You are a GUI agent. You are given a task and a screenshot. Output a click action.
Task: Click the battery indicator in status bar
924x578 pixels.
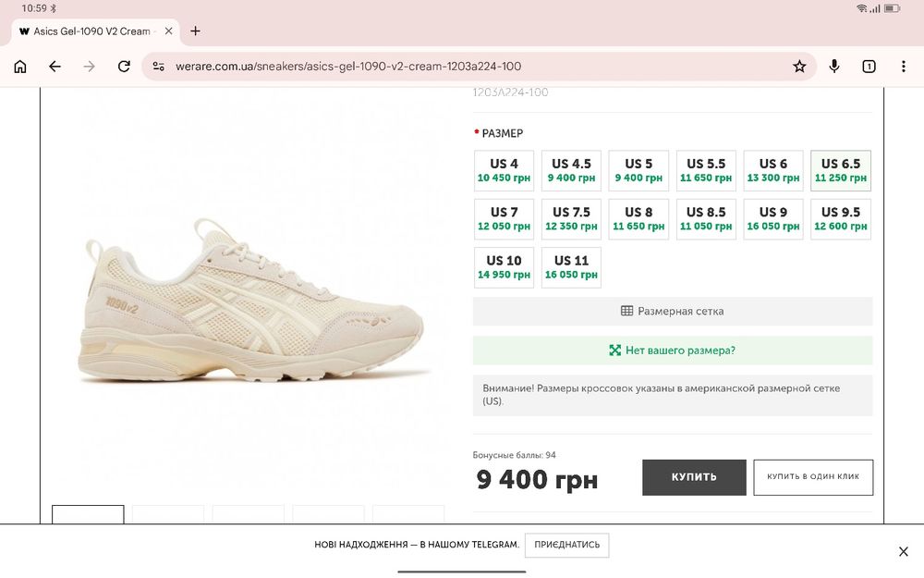coord(892,8)
